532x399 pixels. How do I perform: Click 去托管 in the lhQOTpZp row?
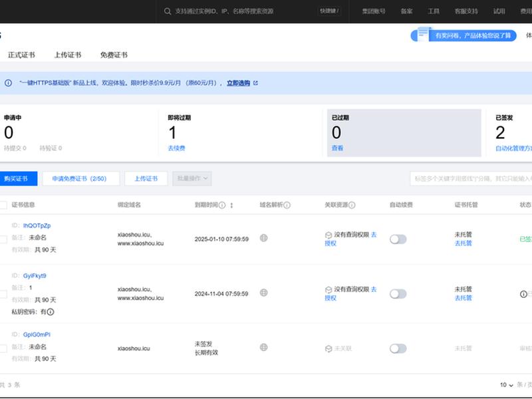463,243
